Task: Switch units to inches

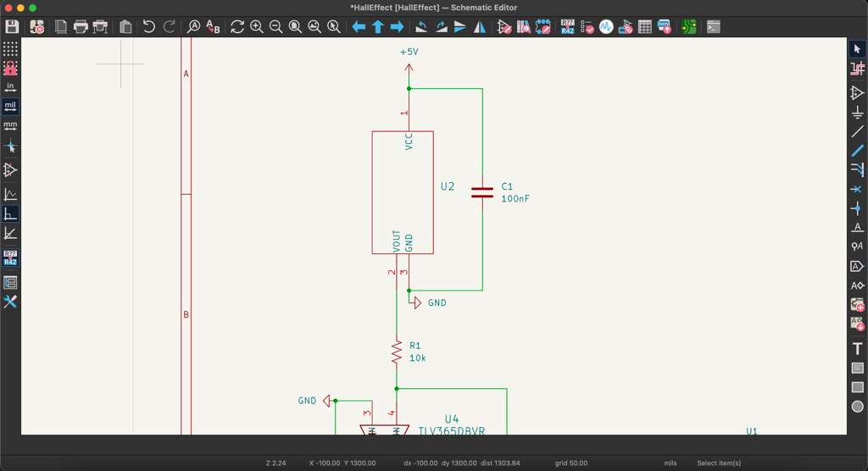Action: tap(10, 86)
